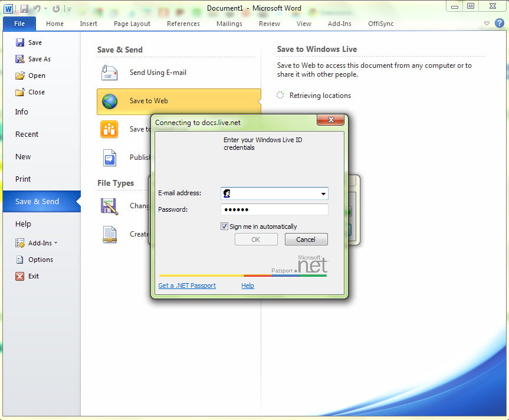Click the Save floppy disk icon in Backstage

[20, 42]
